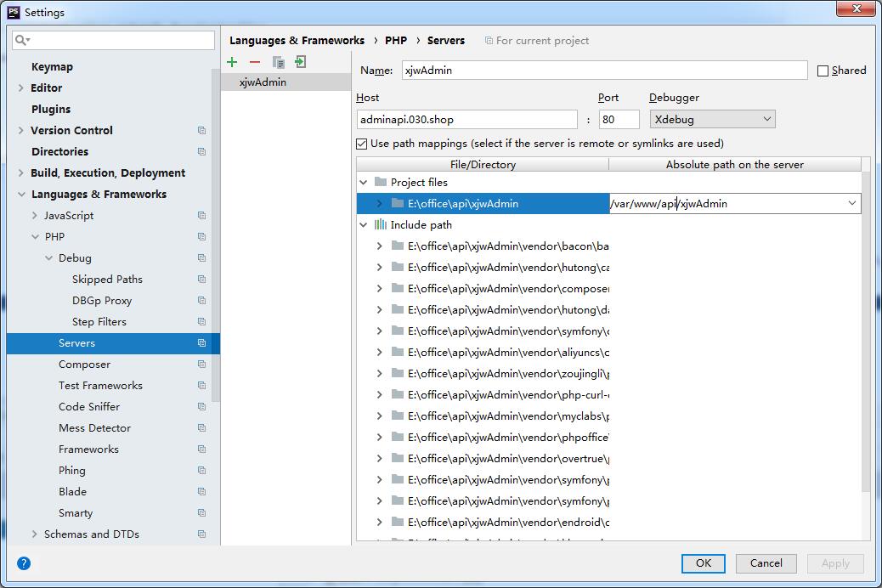Go to Test Frameworks settings

tap(100, 386)
